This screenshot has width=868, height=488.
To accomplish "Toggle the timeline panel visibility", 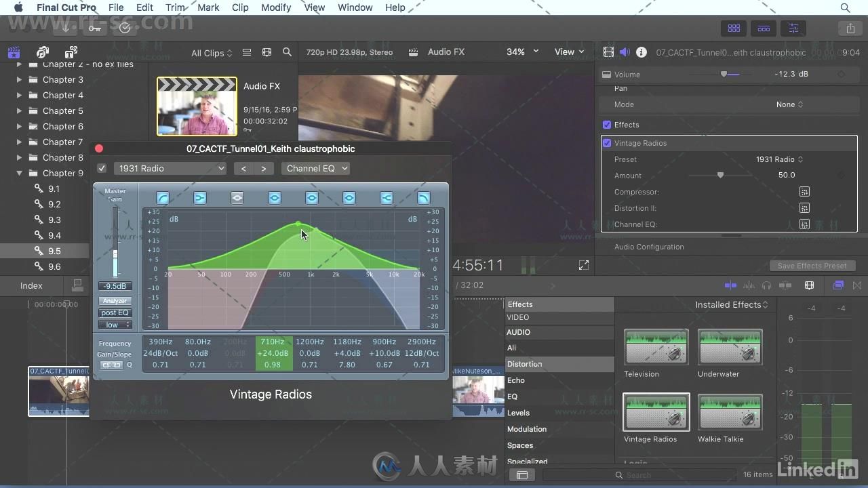I will [764, 28].
